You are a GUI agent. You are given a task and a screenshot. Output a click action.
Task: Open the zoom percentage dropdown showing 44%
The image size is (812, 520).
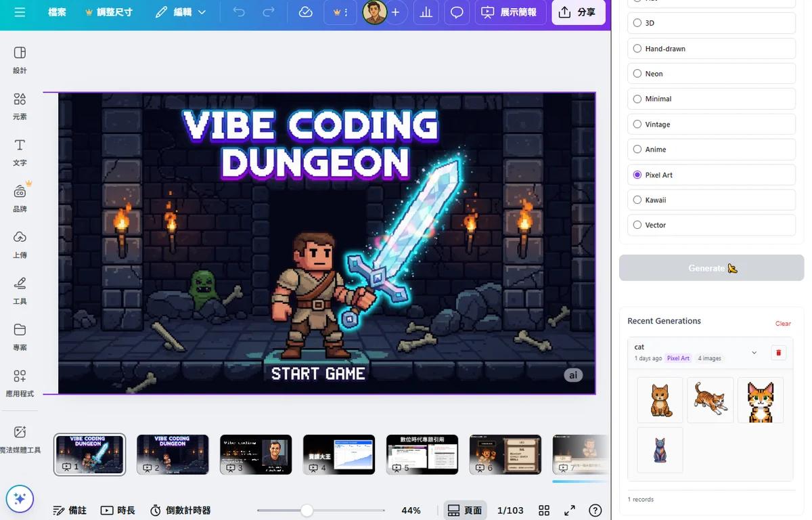point(411,510)
